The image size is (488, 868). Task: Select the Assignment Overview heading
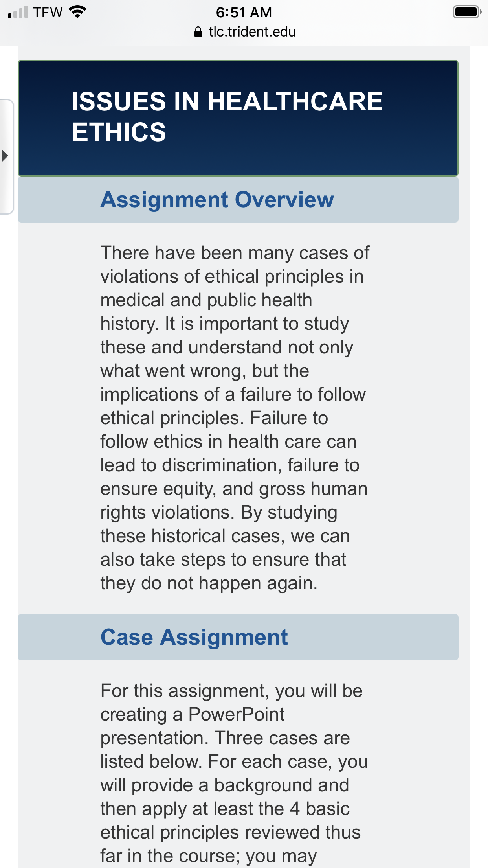coord(217,200)
